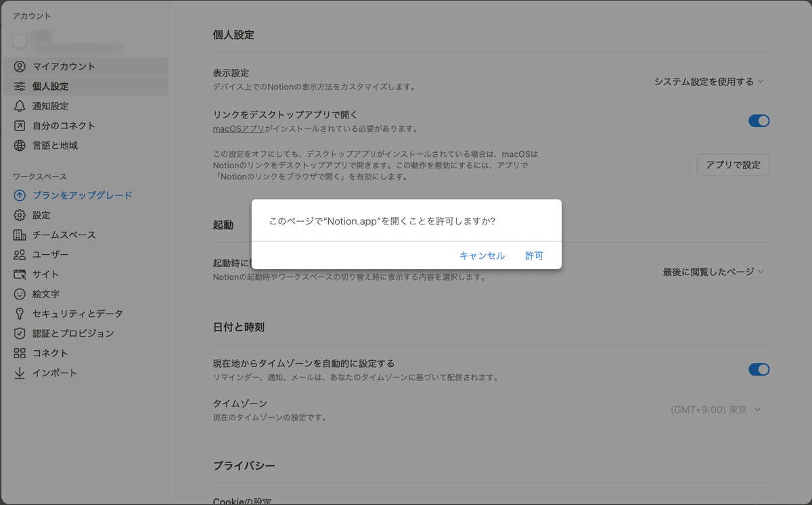Click the My Account person icon
This screenshot has width=812, height=505.
[x=20, y=66]
